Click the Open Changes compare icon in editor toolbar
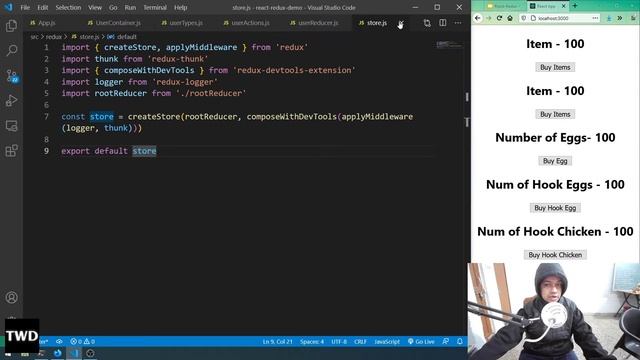The height and width of the screenshot is (360, 640). point(427,23)
